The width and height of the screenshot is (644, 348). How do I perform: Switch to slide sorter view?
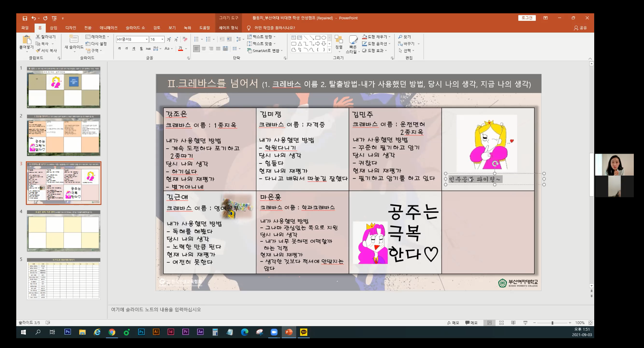point(501,323)
